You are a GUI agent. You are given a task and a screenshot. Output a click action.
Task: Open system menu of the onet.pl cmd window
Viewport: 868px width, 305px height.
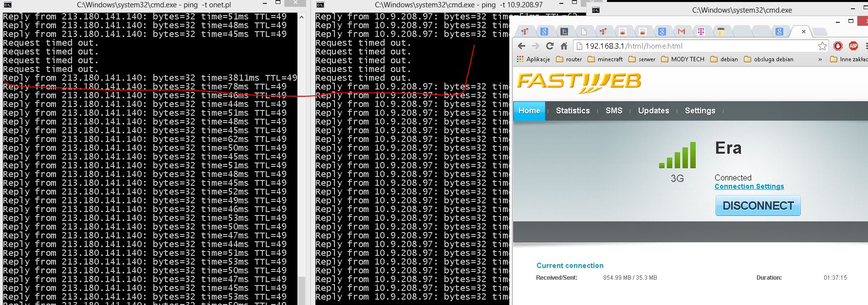click(7, 5)
